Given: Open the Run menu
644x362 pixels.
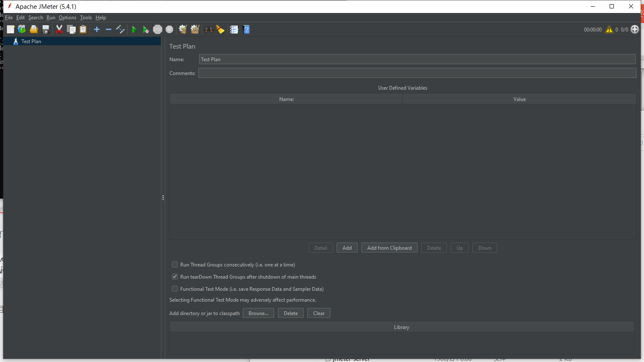Looking at the screenshot, I should [x=51, y=18].
